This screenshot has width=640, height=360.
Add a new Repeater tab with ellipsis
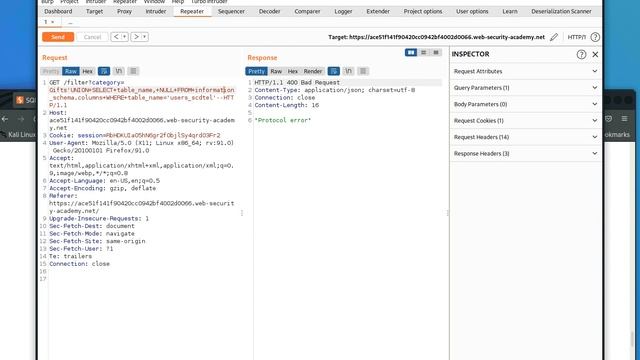70,22
